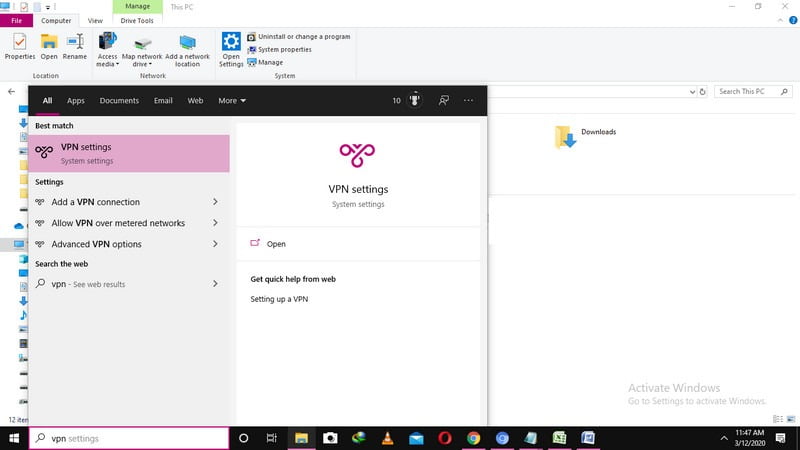Viewport: 800px width, 450px height.
Task: Switch to the Computer ribbon tab
Action: click(x=56, y=20)
